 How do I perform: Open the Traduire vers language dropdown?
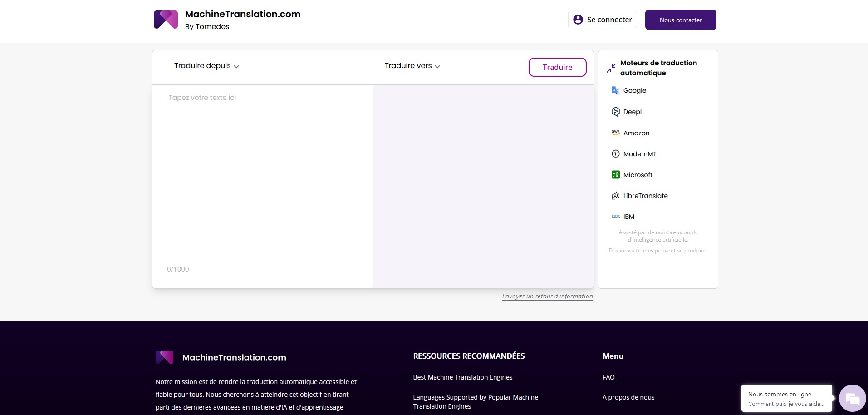click(412, 66)
